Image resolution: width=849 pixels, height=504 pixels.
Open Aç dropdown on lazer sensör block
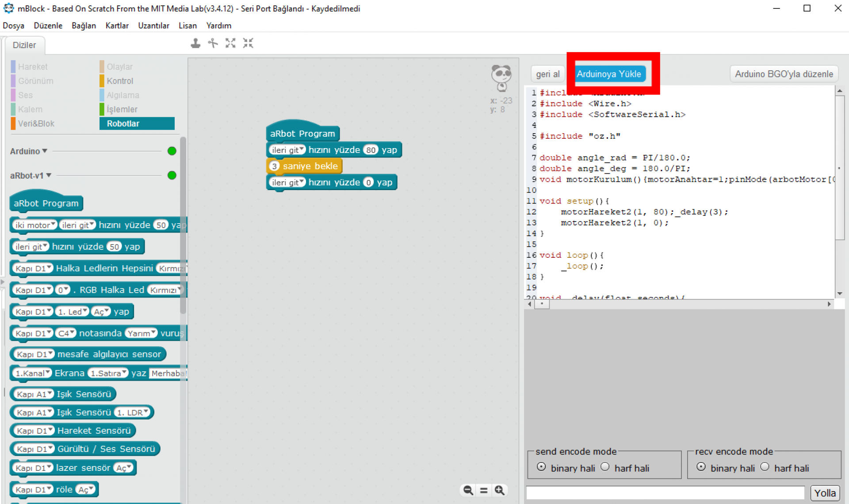pos(123,468)
